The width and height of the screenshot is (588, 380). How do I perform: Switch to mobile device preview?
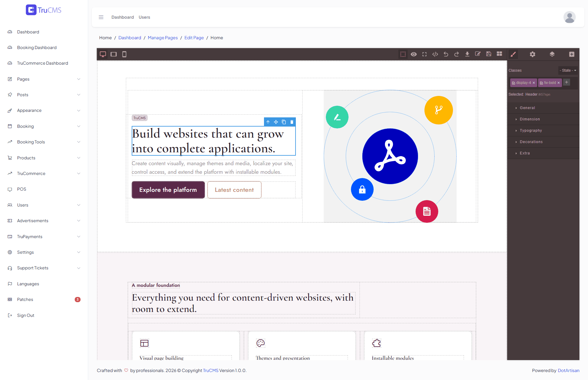point(124,54)
